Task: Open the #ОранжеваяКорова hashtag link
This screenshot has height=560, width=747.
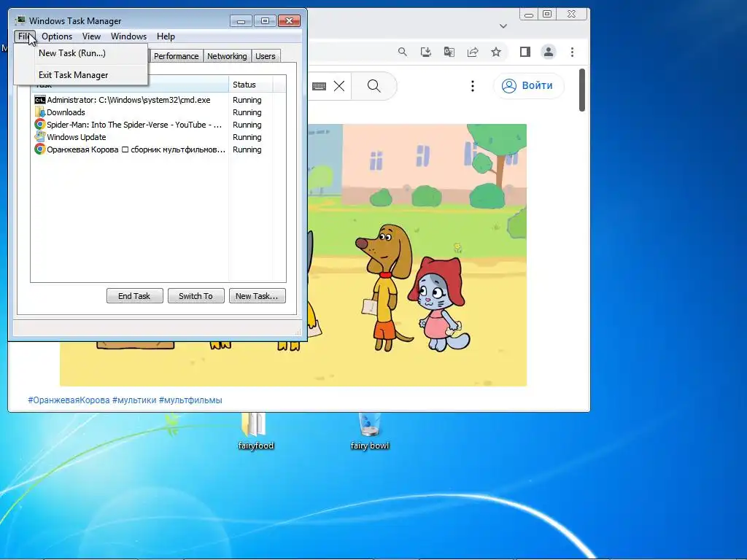Action: 69,400
